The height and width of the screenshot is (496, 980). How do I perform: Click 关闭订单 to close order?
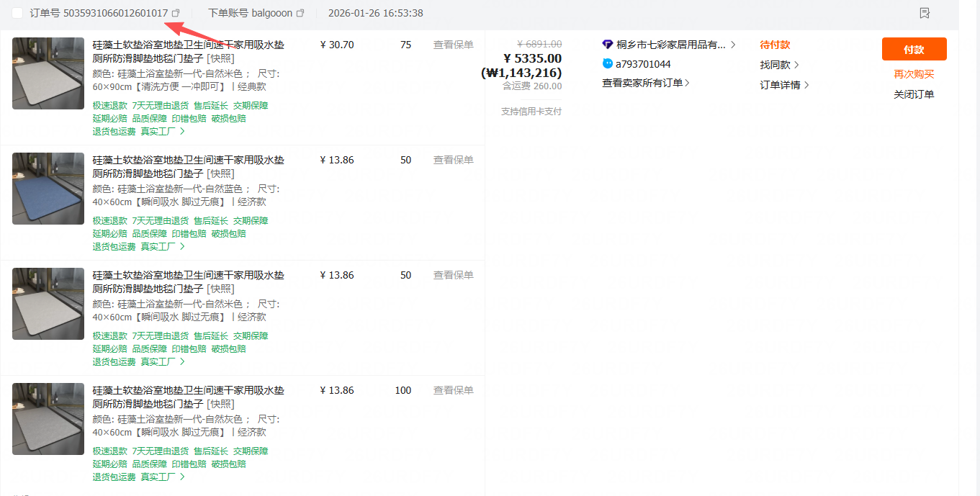point(914,94)
